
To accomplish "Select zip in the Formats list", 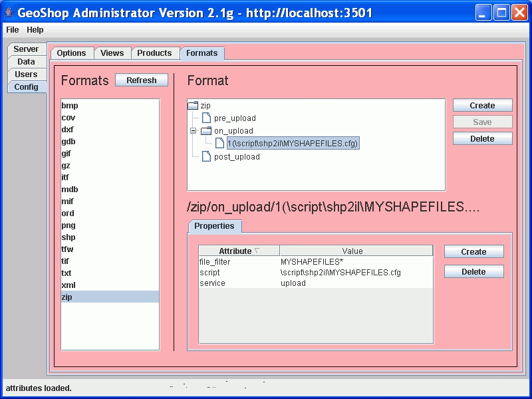I will [110, 297].
